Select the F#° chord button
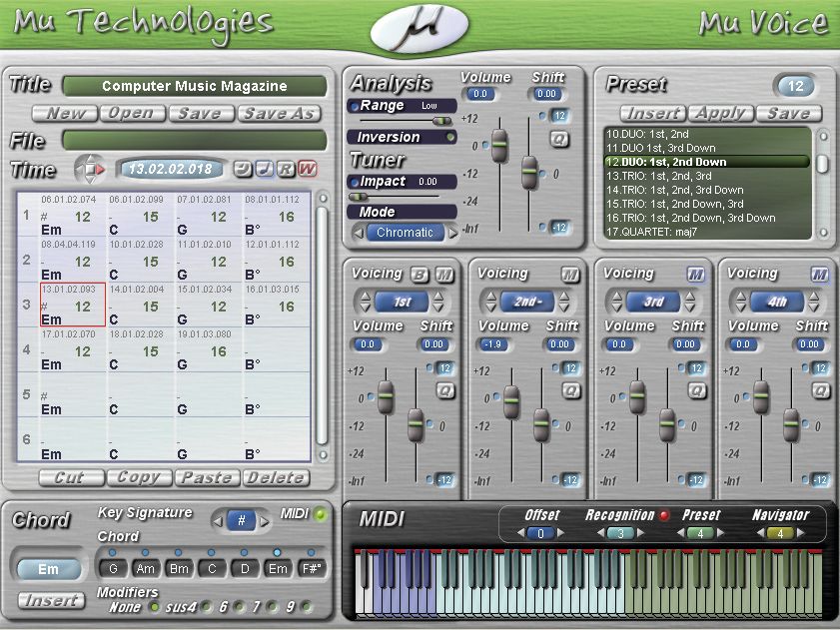The height and width of the screenshot is (630, 840). click(x=312, y=568)
